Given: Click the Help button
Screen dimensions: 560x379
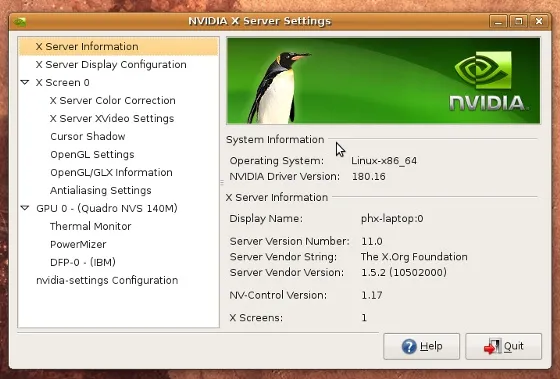Looking at the screenshot, I should tap(421, 346).
